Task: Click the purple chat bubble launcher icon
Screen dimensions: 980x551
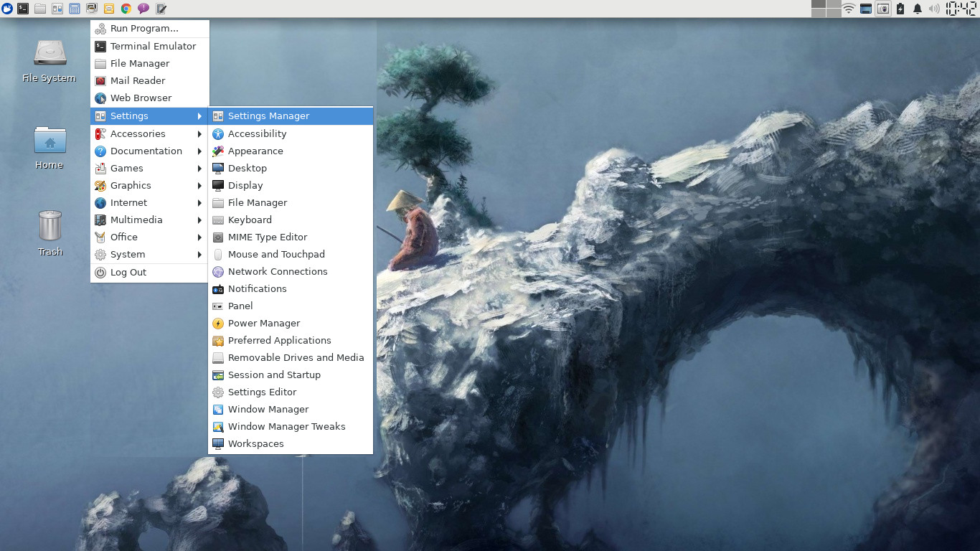Action: tap(143, 9)
